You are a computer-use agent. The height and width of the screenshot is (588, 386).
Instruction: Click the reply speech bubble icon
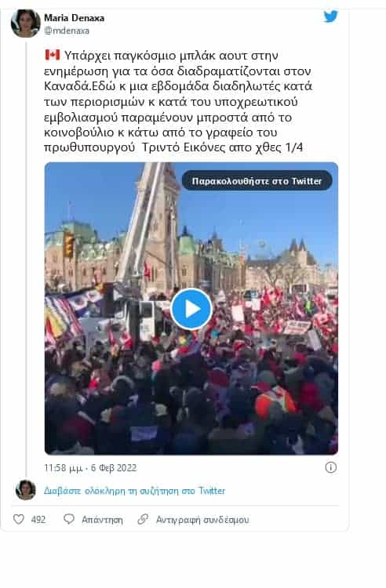pos(69,519)
